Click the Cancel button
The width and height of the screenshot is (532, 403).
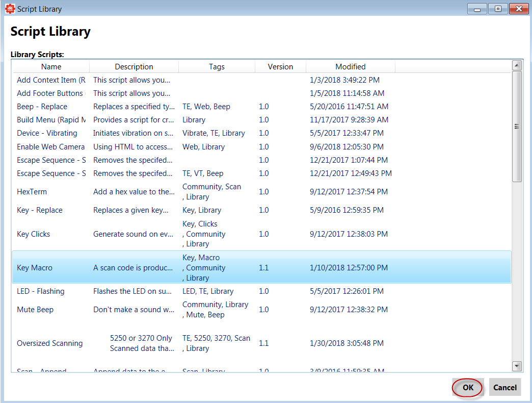tap(504, 387)
